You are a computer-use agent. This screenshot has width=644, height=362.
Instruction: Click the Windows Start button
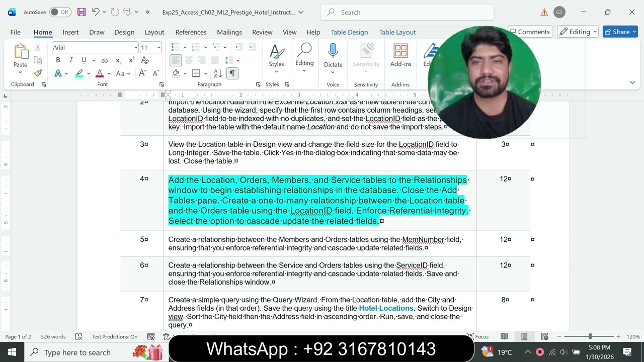pyautogui.click(x=12, y=352)
